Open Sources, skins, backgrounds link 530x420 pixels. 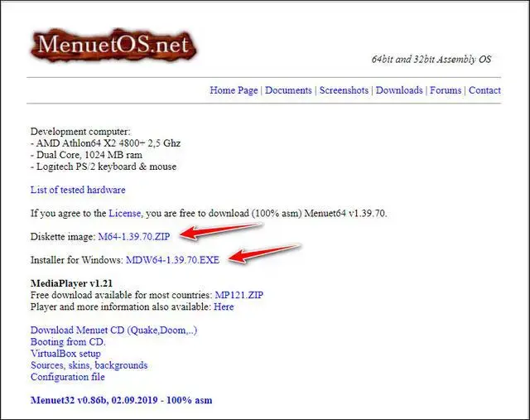coord(89,365)
